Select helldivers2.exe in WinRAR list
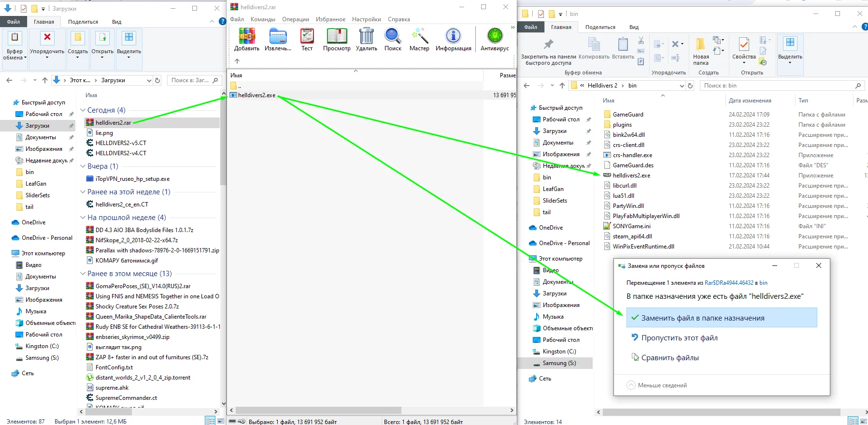The image size is (868, 425). 256,95
